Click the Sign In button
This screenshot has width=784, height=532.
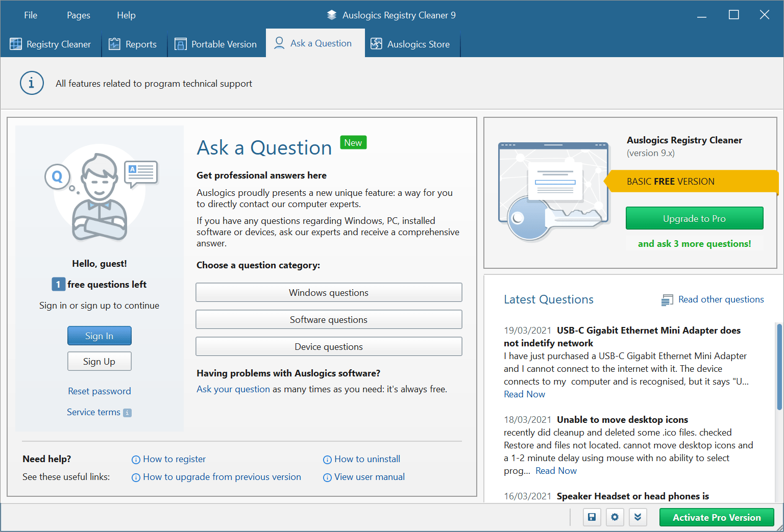pos(100,336)
